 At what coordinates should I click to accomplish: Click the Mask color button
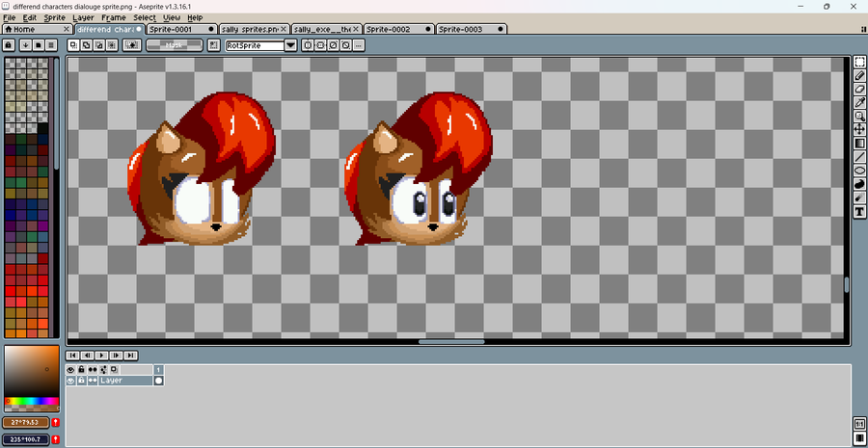[x=175, y=45]
